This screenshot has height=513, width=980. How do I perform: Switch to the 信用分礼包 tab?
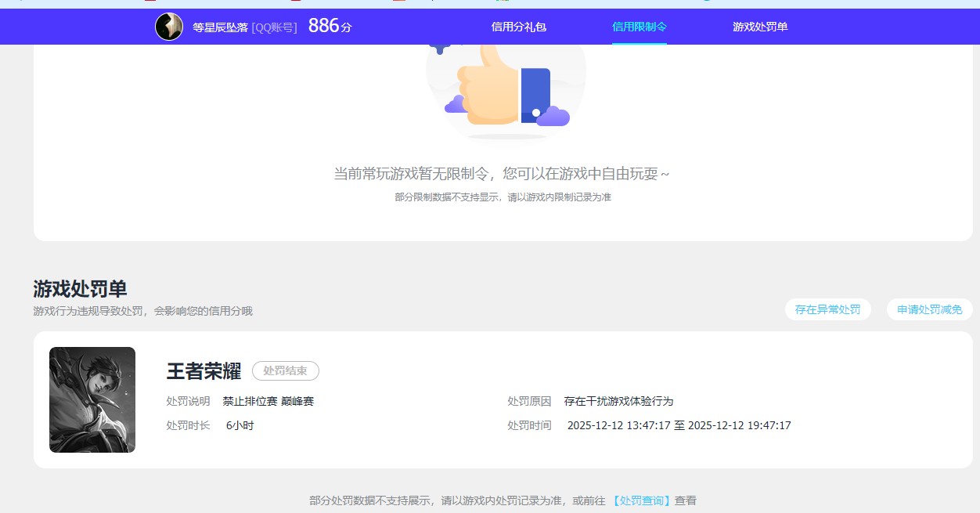[x=519, y=27]
